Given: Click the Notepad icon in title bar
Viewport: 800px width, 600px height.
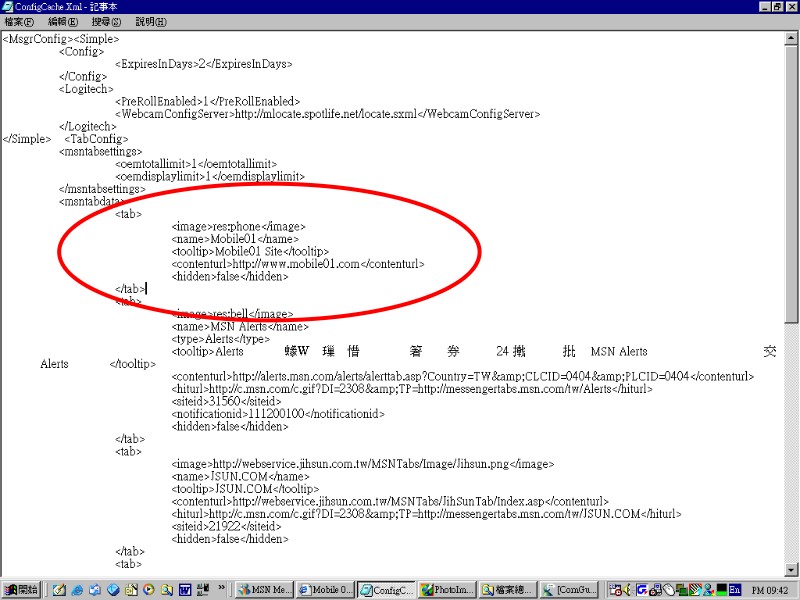Looking at the screenshot, I should click(7, 7).
